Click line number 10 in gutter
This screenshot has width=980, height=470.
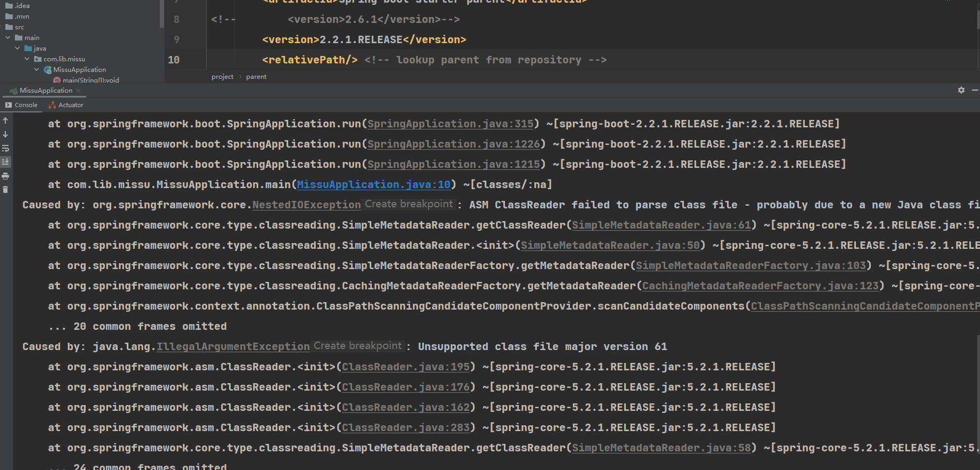174,60
